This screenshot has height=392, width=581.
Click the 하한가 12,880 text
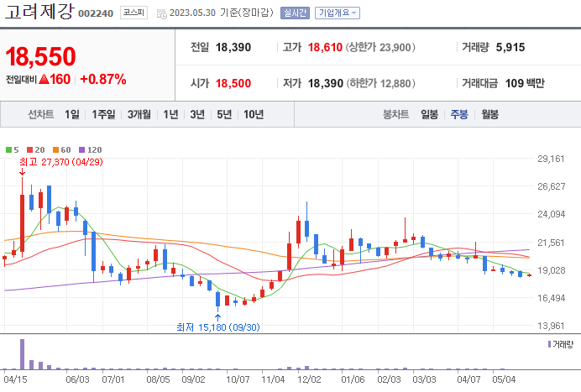[x=380, y=83]
